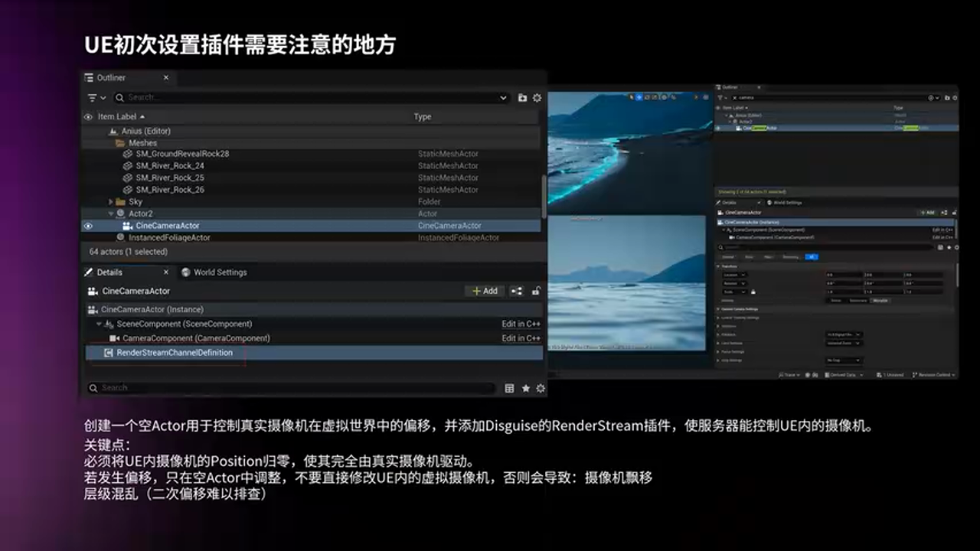The image size is (980, 551).
Task: Click the component hierarchy icon beside Add
Action: (517, 291)
